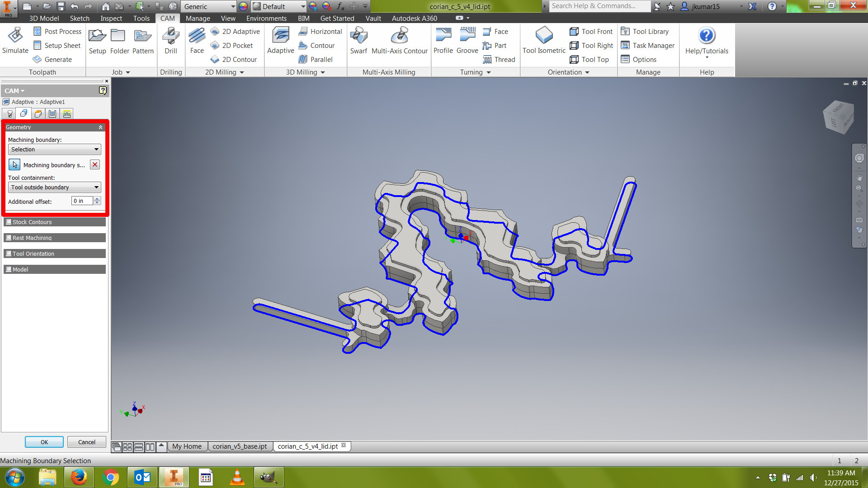Expand the 2D Milling panel dropdown
The width and height of the screenshot is (868, 488).
coord(242,72)
